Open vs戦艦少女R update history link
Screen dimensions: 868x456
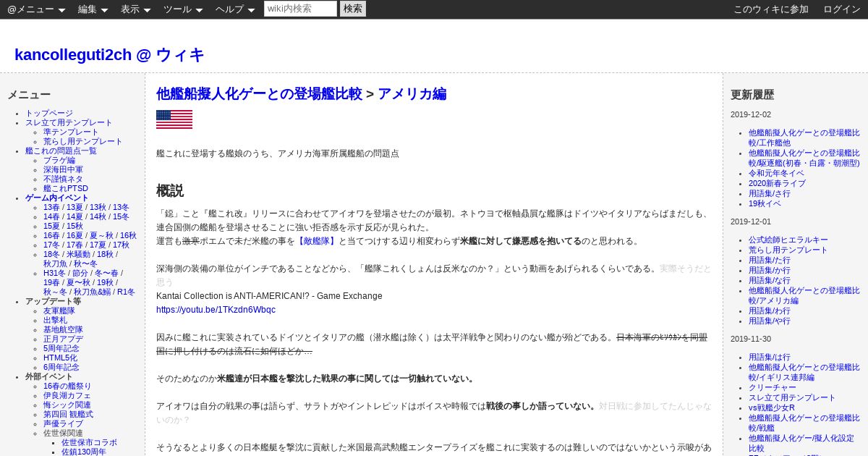pos(772,408)
